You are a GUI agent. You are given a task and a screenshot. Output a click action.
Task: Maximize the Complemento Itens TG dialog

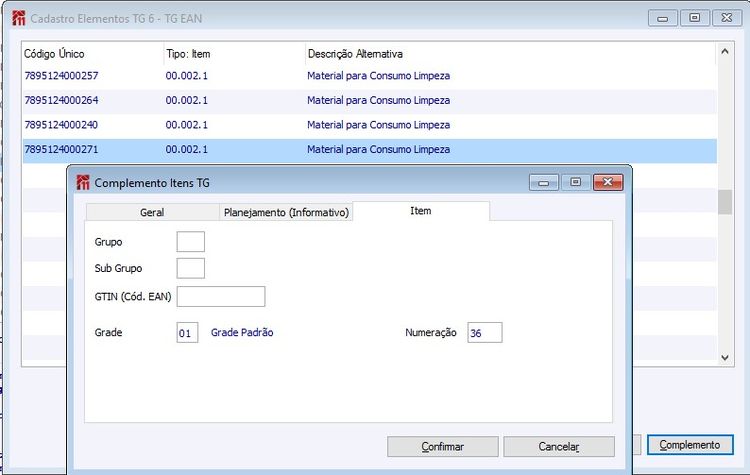[576, 182]
